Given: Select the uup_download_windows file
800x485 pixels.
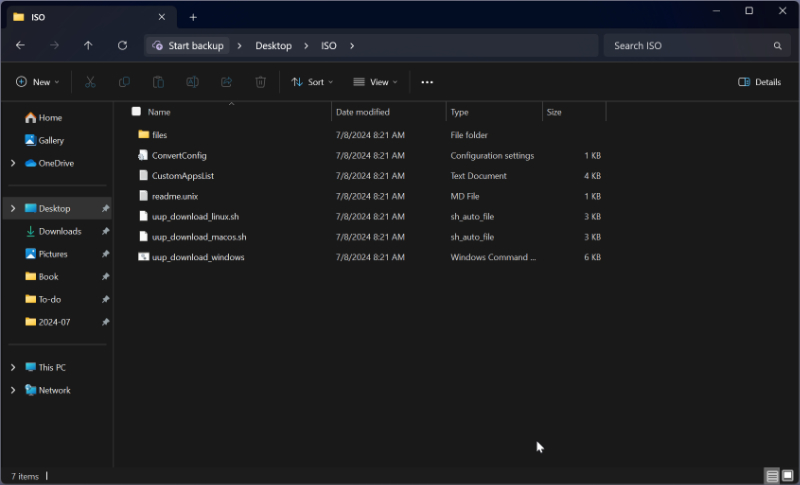Looking at the screenshot, I should click(x=198, y=257).
